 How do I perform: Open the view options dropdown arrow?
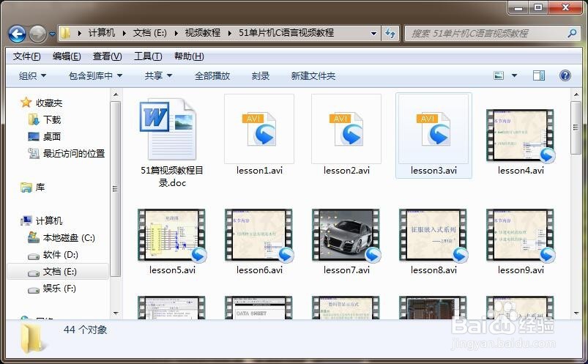(x=514, y=75)
